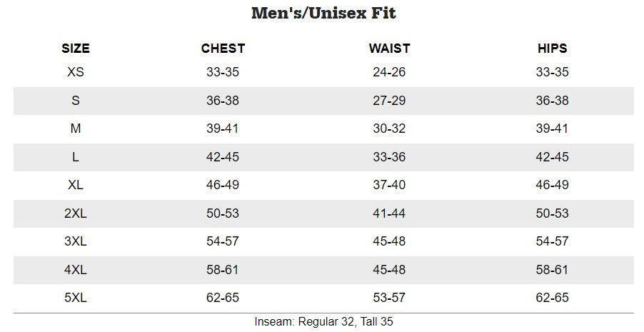Select waist value 41-44 for 2XL

click(389, 213)
